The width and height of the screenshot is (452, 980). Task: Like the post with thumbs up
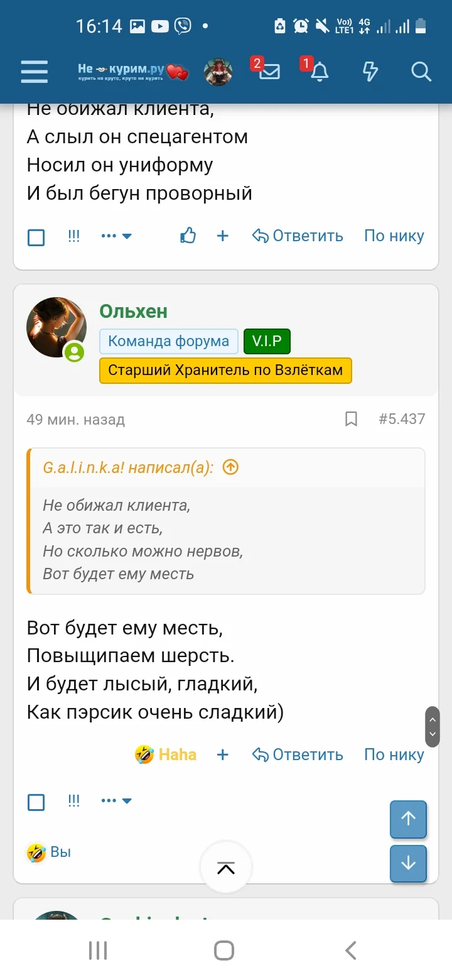pos(188,234)
